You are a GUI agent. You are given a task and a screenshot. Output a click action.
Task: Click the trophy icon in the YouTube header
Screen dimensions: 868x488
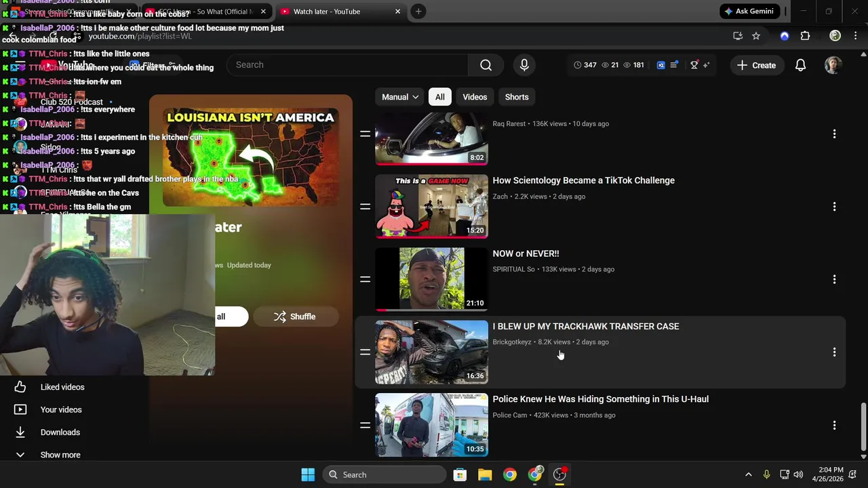point(694,65)
